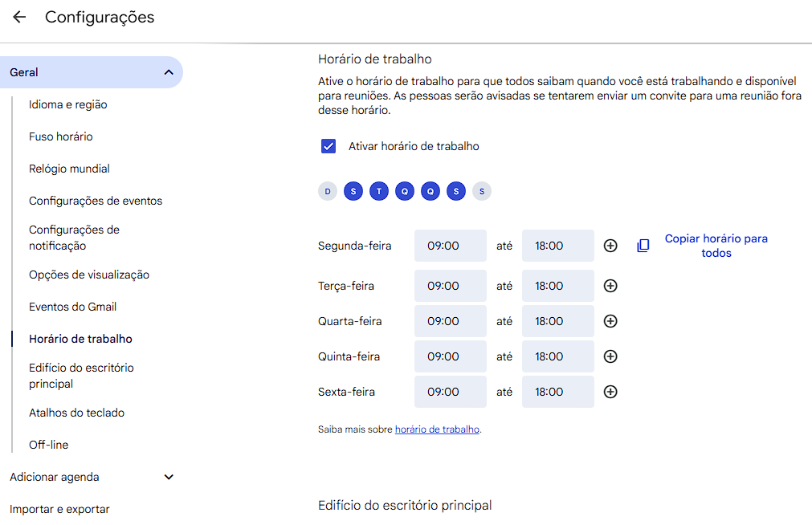Click the Segunda-feira row label
The height and width of the screenshot is (525, 812).
(355, 246)
